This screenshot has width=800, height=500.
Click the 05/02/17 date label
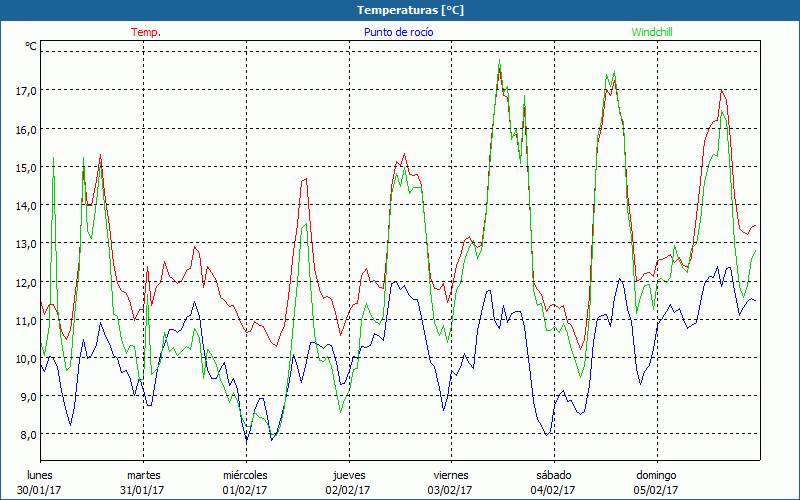pos(656,490)
